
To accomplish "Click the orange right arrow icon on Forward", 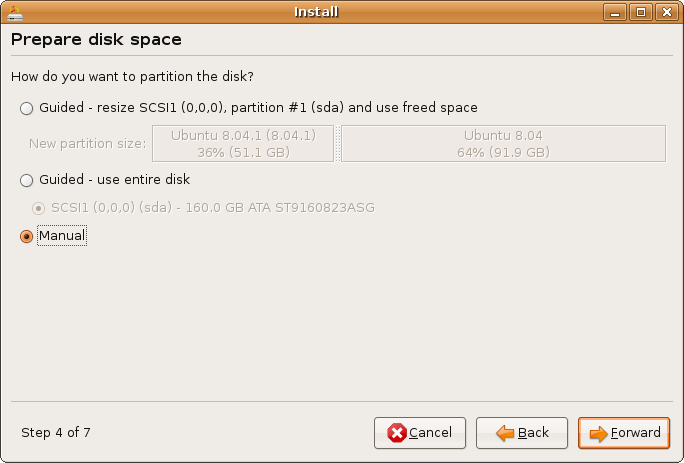I will (x=598, y=433).
